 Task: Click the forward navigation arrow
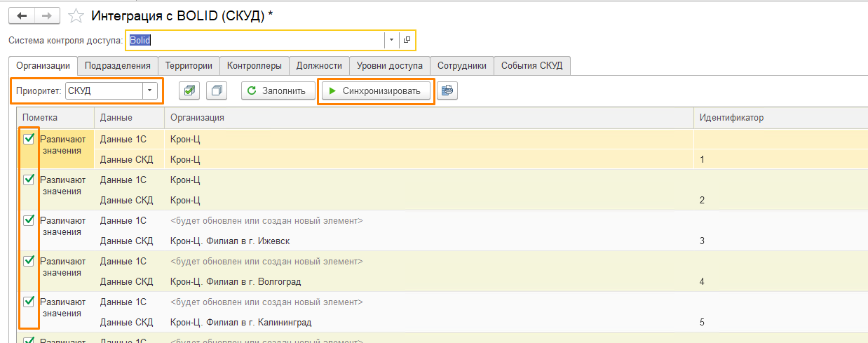tap(47, 15)
